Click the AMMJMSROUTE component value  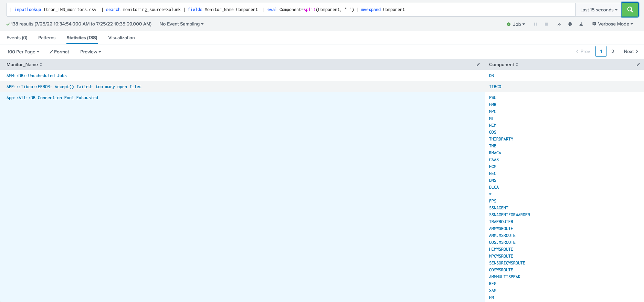pyautogui.click(x=502, y=235)
